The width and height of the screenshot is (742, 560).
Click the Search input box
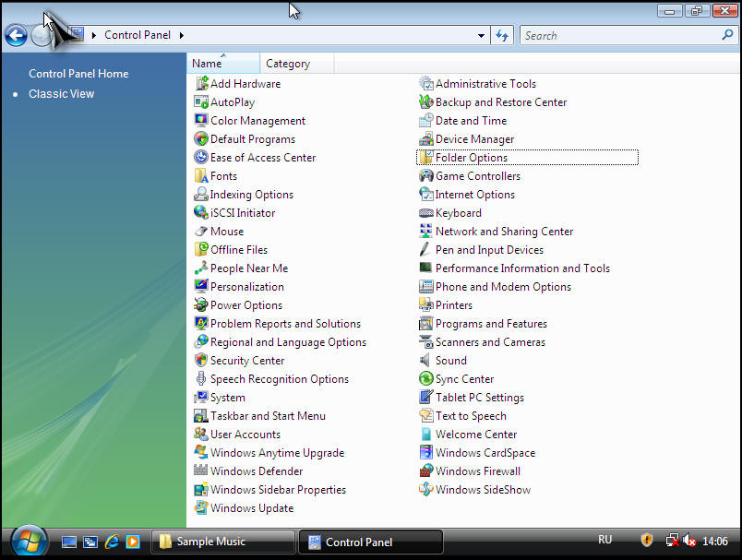(x=618, y=36)
